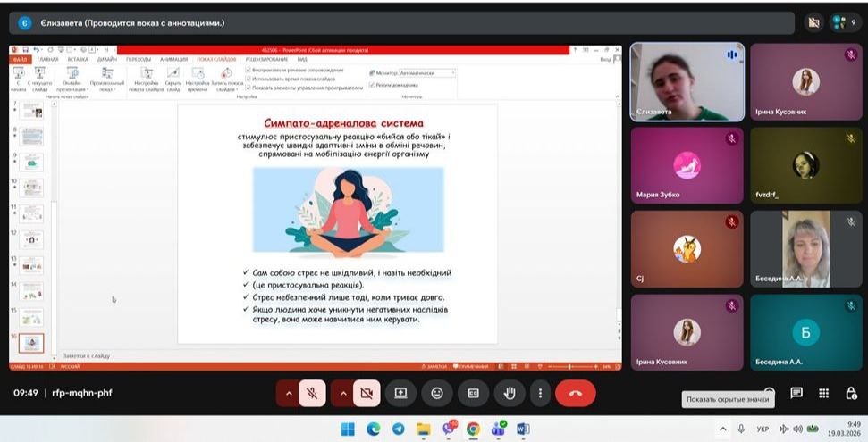Expand video settings arrow beside camera
The height and width of the screenshot is (442, 868).
point(341,393)
